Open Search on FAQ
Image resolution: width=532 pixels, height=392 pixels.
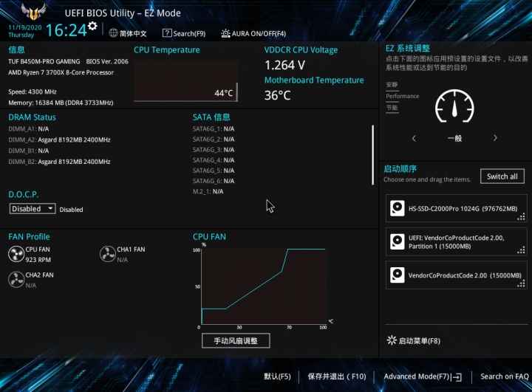pyautogui.click(x=505, y=376)
